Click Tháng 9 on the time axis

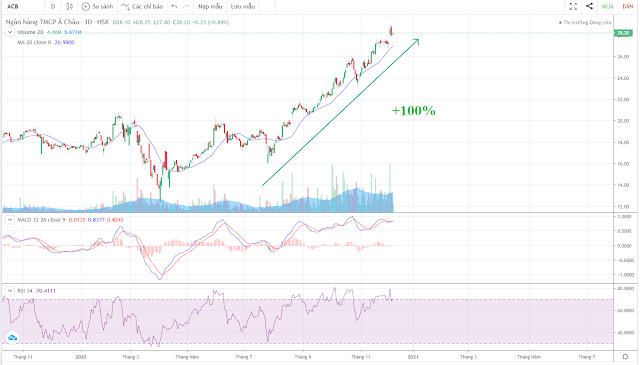[x=303, y=357]
